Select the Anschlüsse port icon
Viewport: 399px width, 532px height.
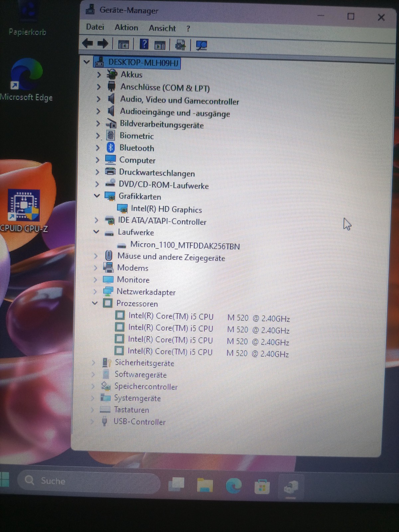[112, 86]
